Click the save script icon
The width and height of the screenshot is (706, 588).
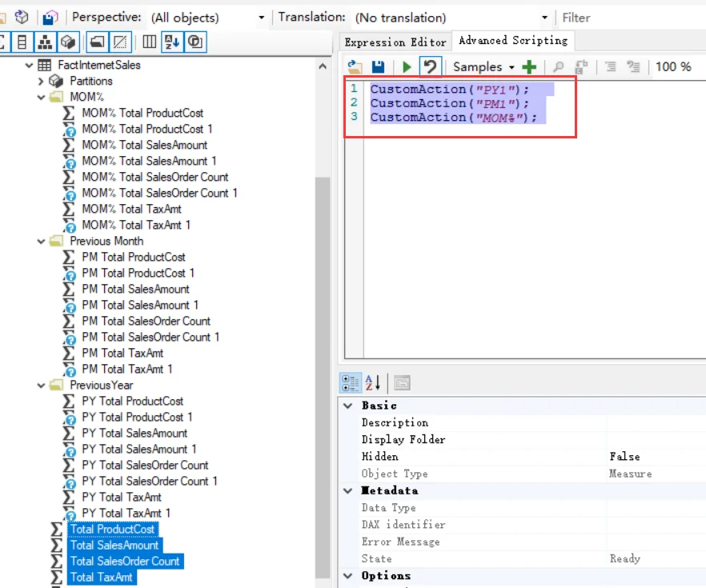point(378,67)
